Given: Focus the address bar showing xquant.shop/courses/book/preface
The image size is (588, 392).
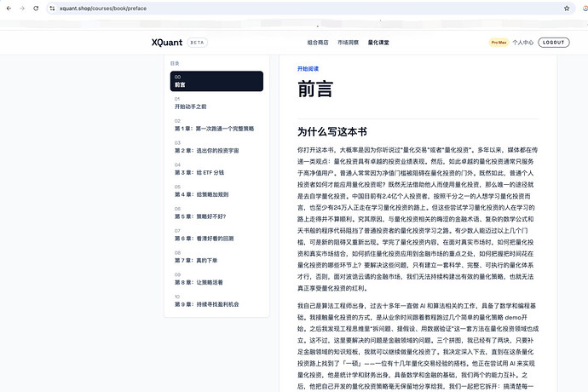Looking at the screenshot, I should tap(309, 9).
